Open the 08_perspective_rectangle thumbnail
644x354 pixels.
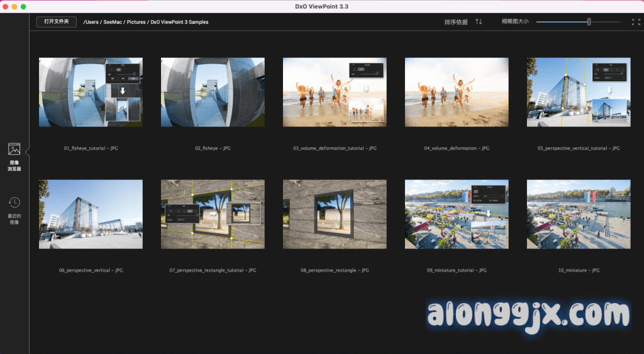pos(335,214)
